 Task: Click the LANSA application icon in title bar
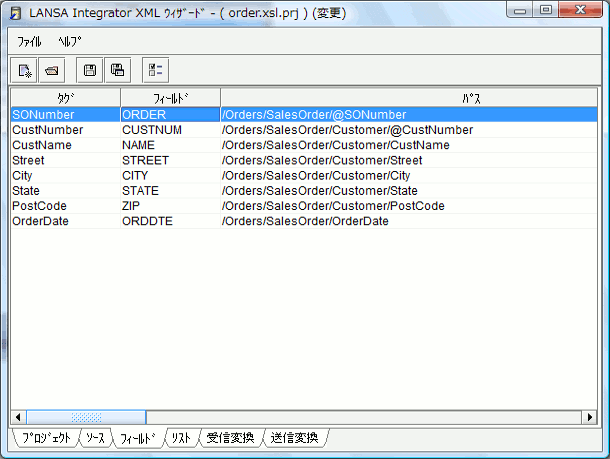click(x=15, y=13)
